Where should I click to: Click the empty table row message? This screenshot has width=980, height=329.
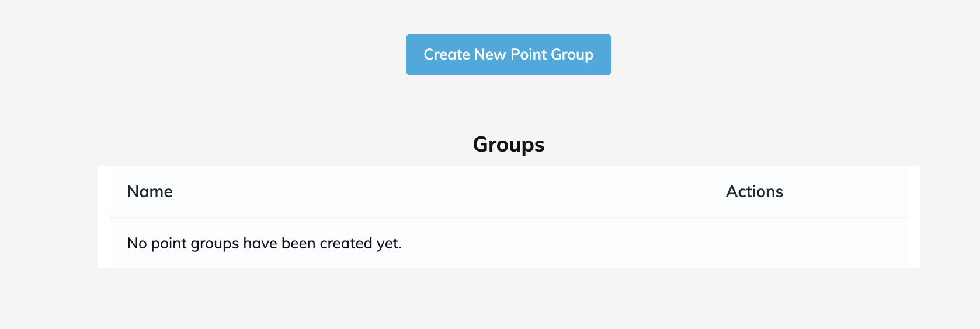tap(264, 243)
